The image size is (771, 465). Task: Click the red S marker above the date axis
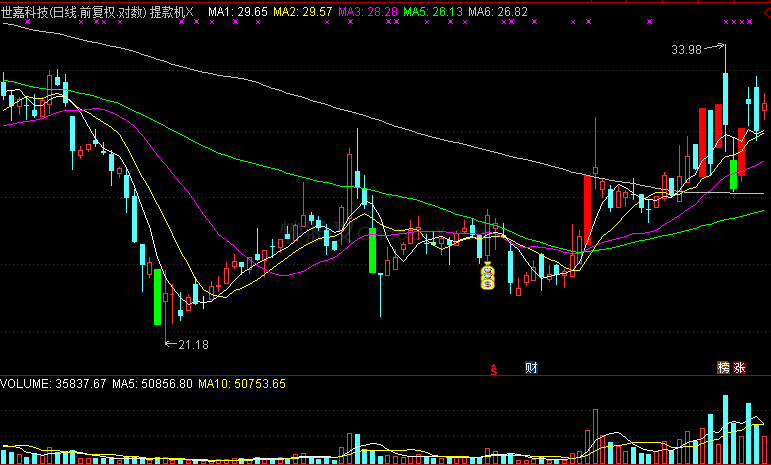tap(494, 370)
